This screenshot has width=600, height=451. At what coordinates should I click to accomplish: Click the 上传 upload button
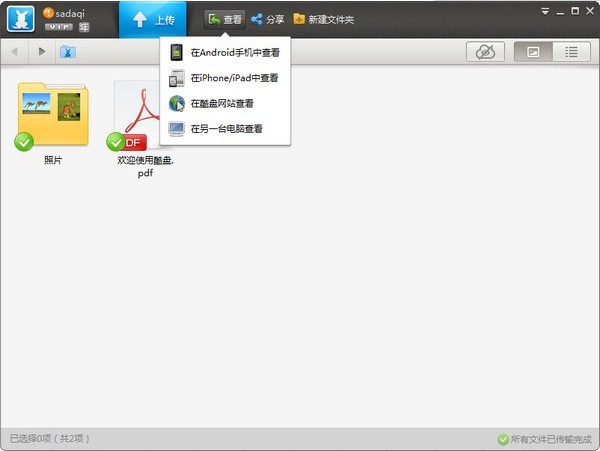(152, 19)
